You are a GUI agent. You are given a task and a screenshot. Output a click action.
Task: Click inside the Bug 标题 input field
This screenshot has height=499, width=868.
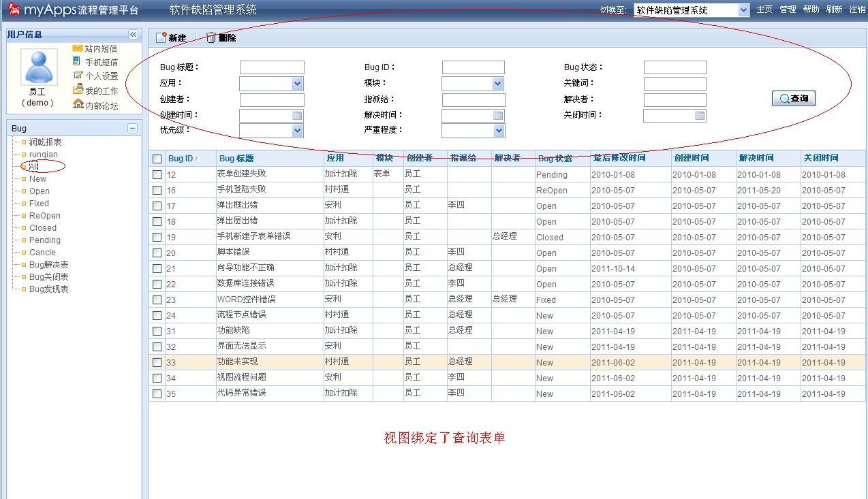point(272,67)
